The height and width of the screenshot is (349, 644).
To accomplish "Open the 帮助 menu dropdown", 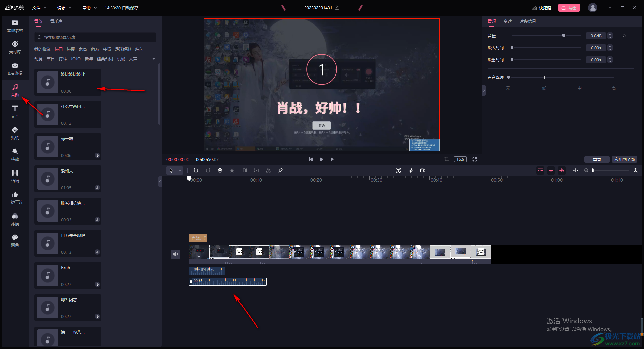I will pos(90,8).
